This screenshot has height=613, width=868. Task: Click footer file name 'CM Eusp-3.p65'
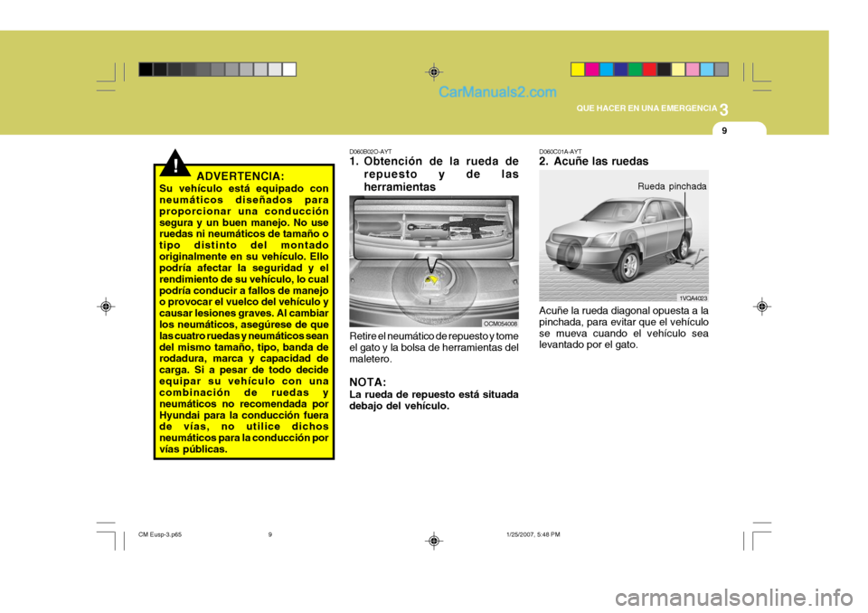point(160,534)
